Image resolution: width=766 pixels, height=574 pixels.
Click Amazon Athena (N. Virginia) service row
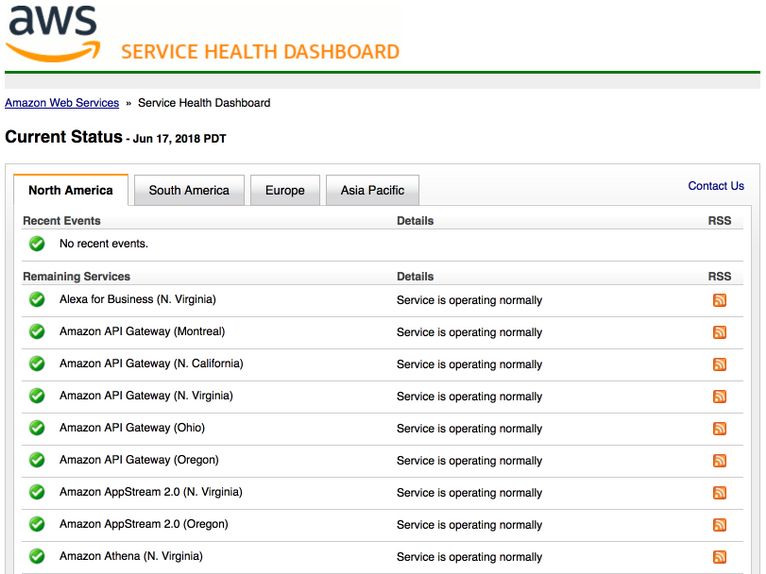click(x=130, y=556)
